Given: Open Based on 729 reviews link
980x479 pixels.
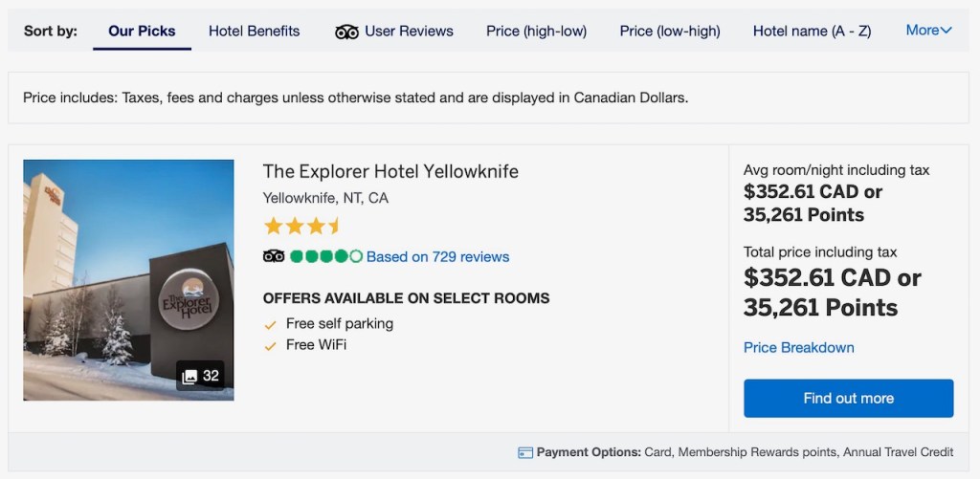Looking at the screenshot, I should (437, 256).
